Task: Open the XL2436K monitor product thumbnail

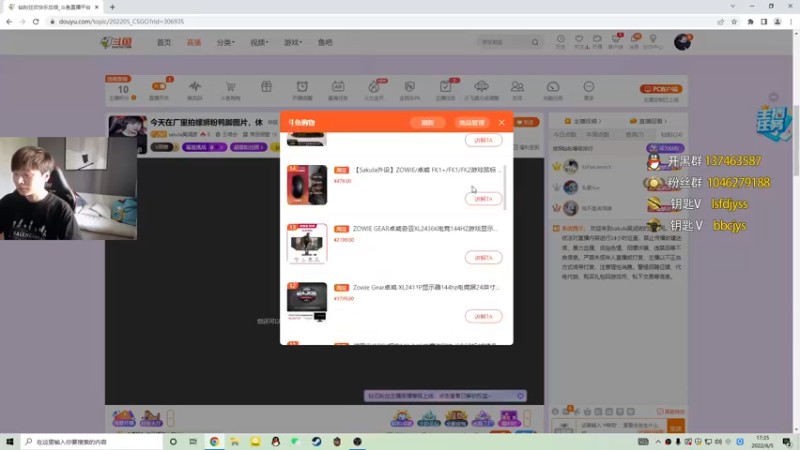Action: (x=307, y=243)
